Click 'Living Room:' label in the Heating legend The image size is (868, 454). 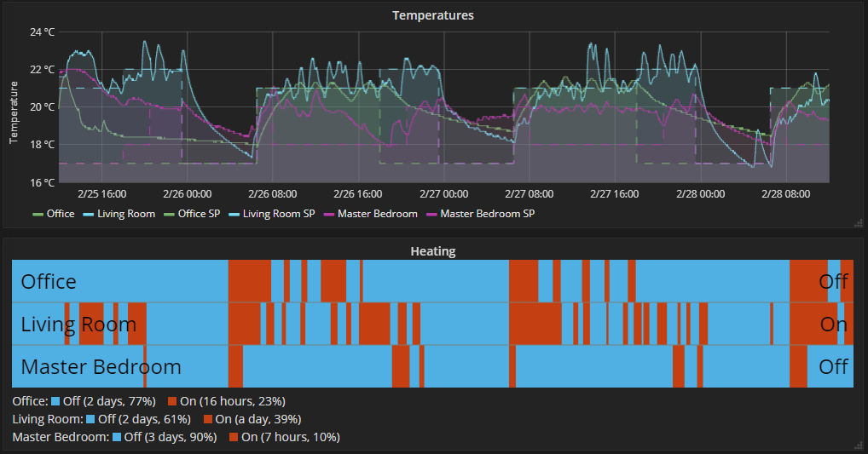48,419
